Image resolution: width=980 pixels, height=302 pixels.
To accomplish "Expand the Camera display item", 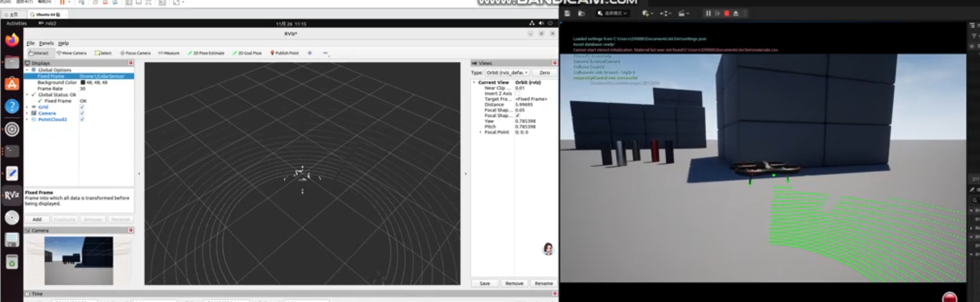I will [27, 113].
